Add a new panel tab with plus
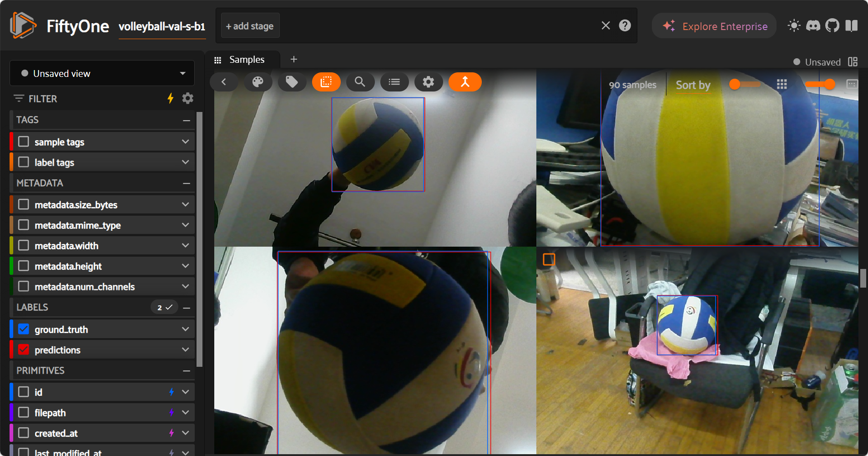Screen dimensions: 868x456 click(x=294, y=59)
